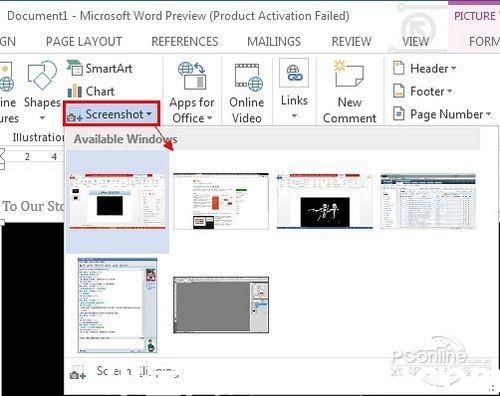Switch to the MAILINGS tab

tap(274, 42)
